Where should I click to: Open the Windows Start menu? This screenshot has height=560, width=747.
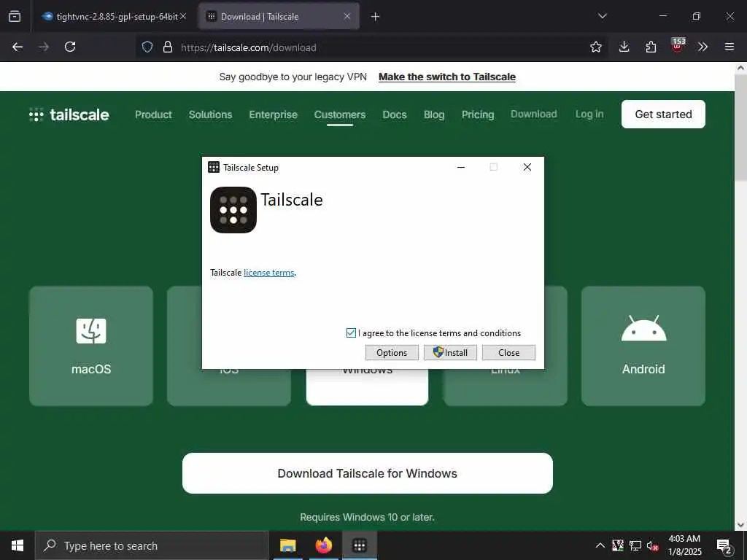18,545
